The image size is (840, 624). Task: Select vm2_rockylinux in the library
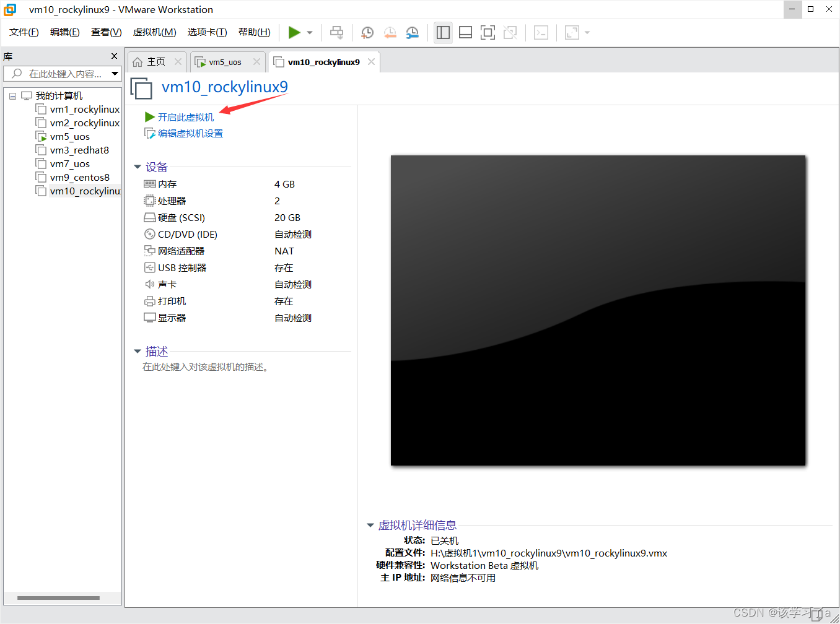click(78, 123)
